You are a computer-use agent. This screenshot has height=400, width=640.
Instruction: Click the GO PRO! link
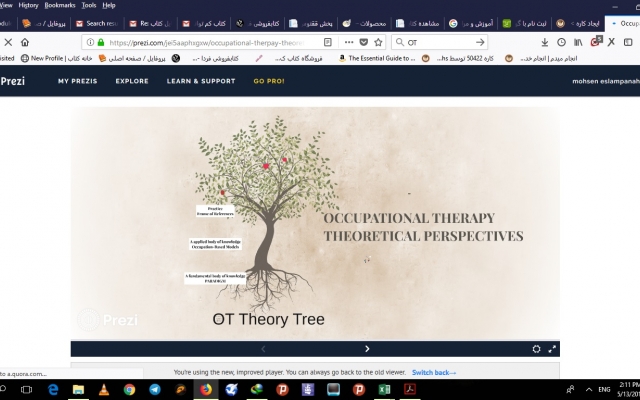tap(269, 81)
